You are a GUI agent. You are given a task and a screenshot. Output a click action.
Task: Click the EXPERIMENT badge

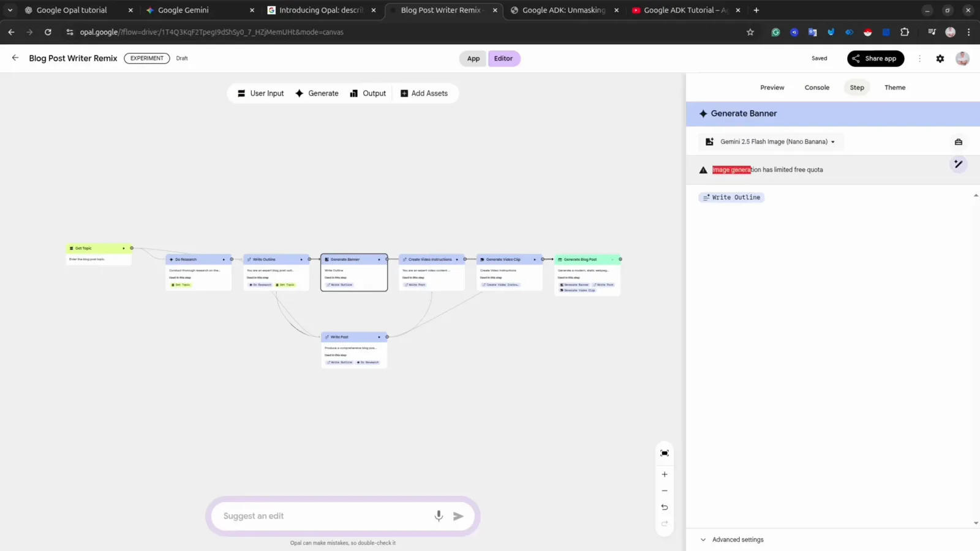pyautogui.click(x=147, y=59)
